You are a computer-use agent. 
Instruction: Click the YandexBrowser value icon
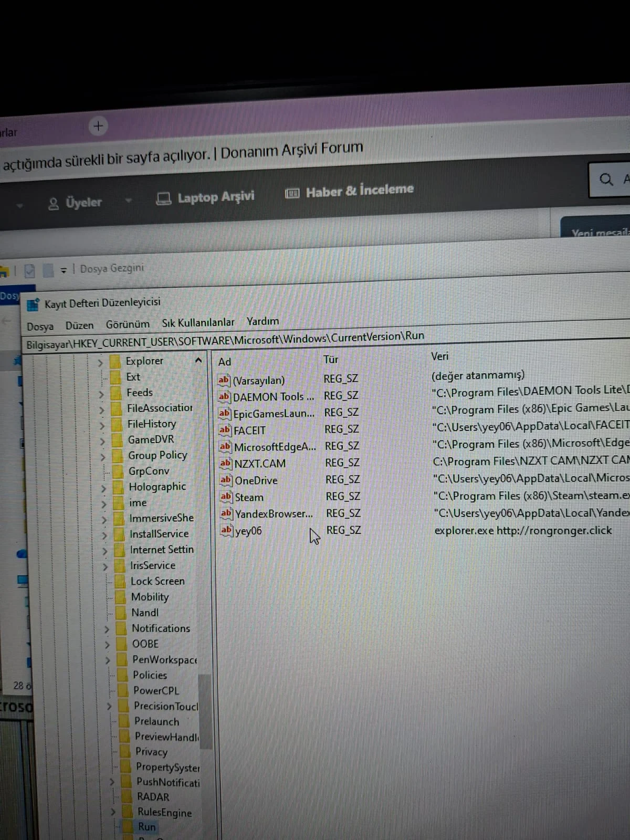[x=227, y=514]
